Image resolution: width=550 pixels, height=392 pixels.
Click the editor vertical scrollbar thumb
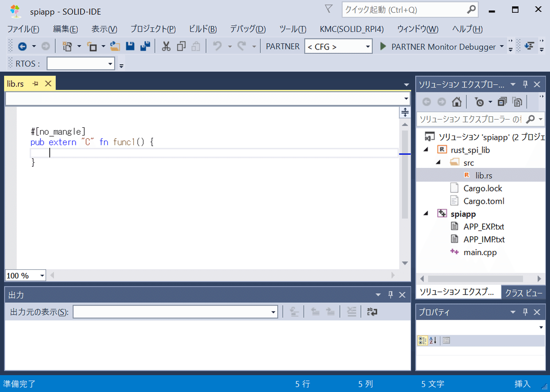(405, 174)
